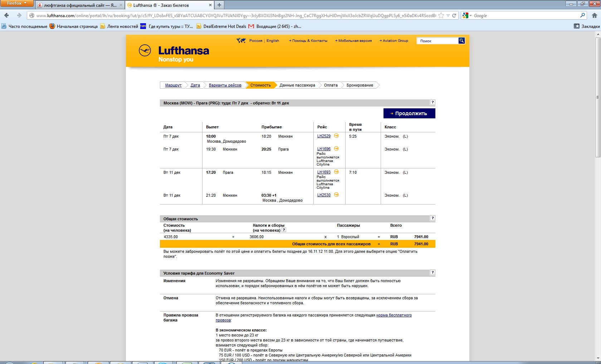This screenshot has height=364, width=601.
Task: Go to the Маршрут booking step
Action: point(174,85)
